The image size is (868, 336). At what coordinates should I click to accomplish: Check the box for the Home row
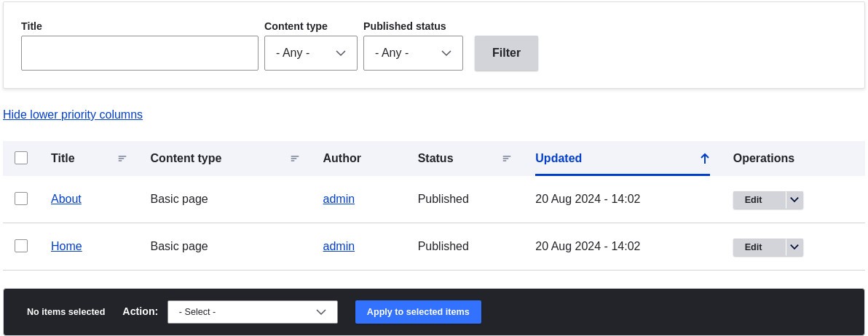coord(21,246)
